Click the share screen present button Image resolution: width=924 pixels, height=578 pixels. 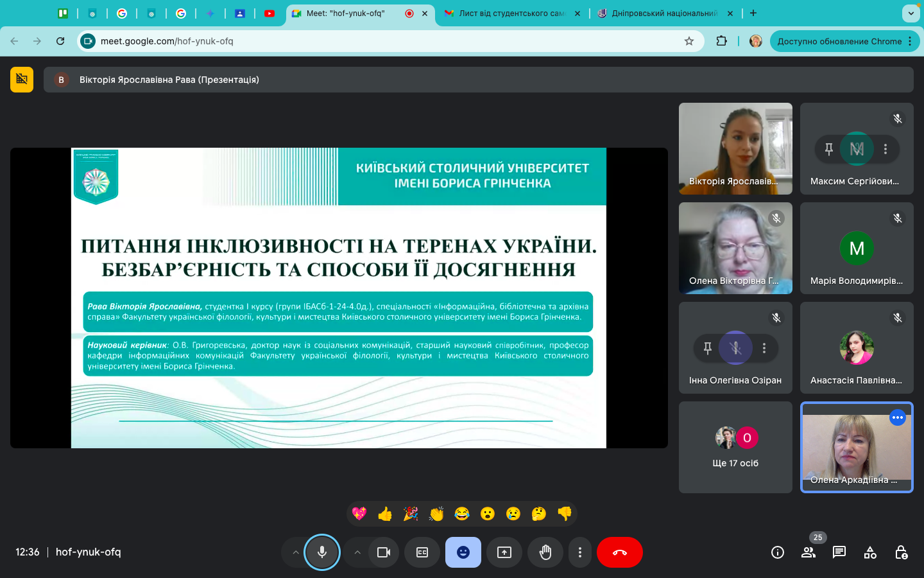tap(504, 552)
